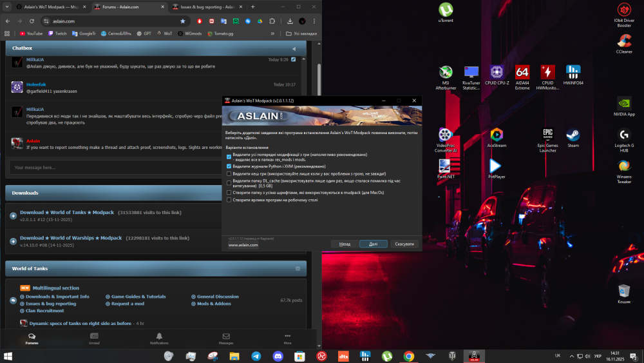Bookmark page with the star icon

183,21
